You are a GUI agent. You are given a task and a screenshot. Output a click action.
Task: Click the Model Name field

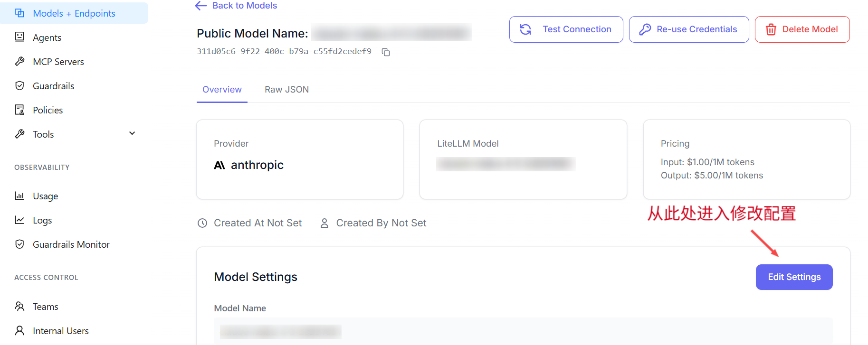523,331
